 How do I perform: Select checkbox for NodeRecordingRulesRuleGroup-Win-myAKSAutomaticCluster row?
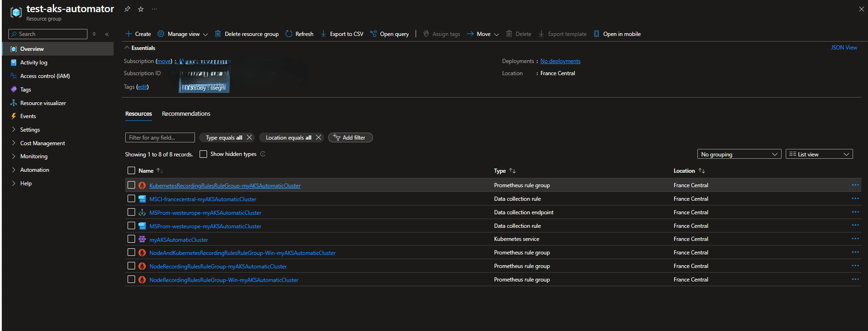[131, 279]
